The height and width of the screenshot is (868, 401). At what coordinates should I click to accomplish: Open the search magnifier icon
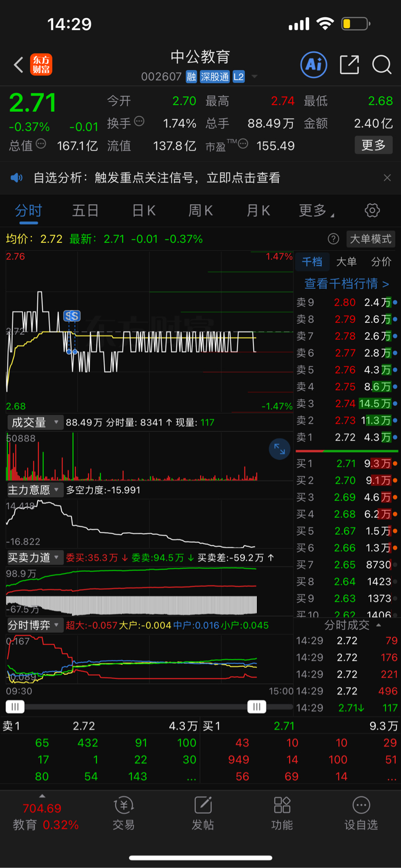[x=382, y=65]
